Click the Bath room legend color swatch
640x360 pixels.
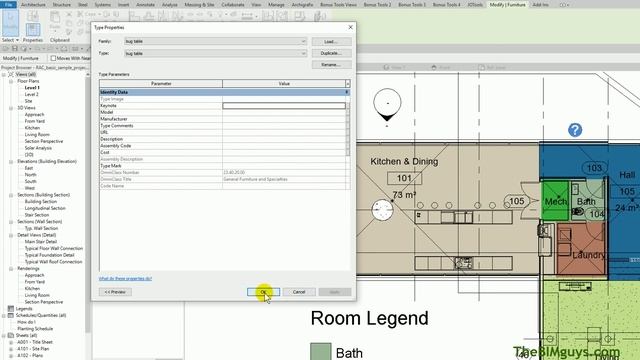tap(320, 351)
